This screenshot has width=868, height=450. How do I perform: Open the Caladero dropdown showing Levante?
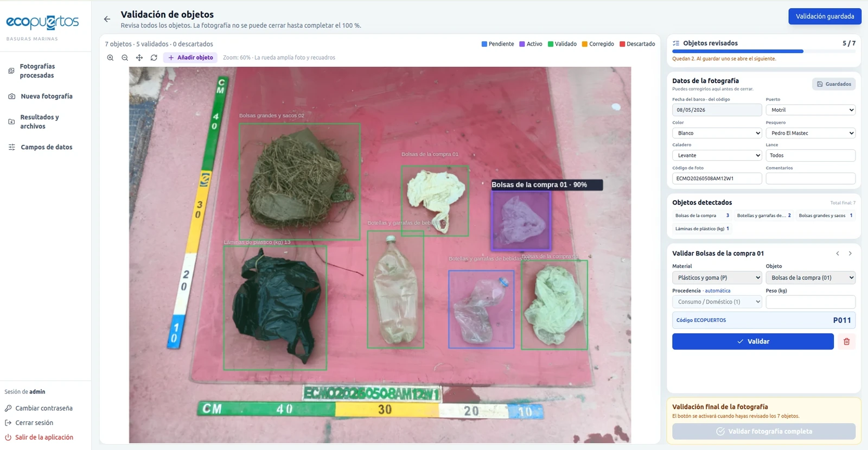[717, 155]
